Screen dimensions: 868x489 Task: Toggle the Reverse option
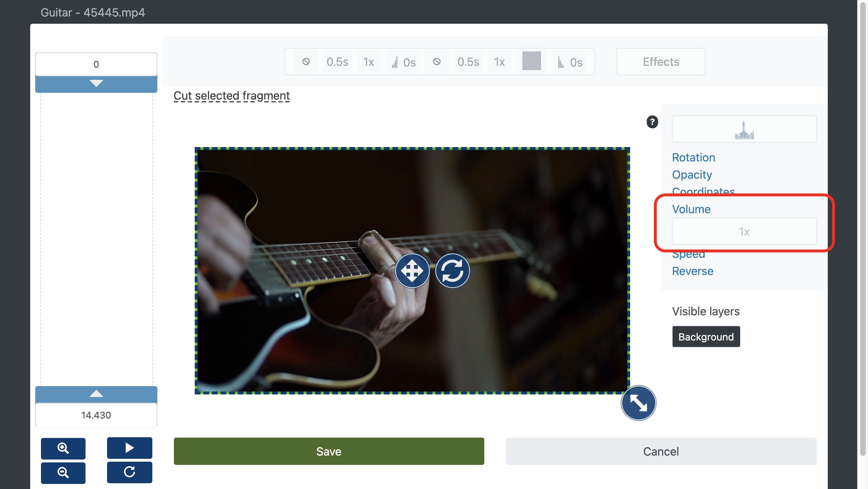[x=693, y=271]
